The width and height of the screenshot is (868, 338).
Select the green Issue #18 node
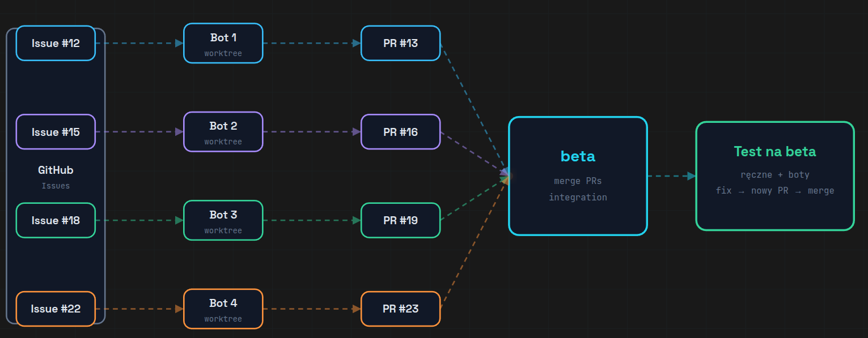pos(56,220)
